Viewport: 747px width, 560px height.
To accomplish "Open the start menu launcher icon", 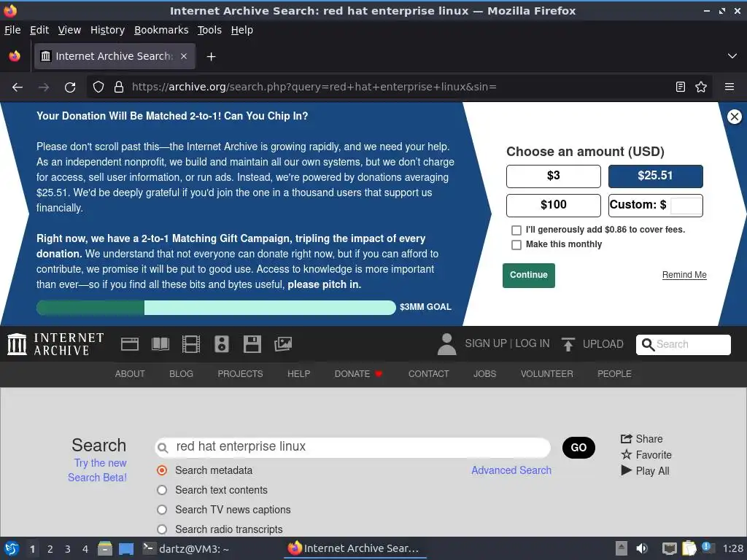I will 12,548.
